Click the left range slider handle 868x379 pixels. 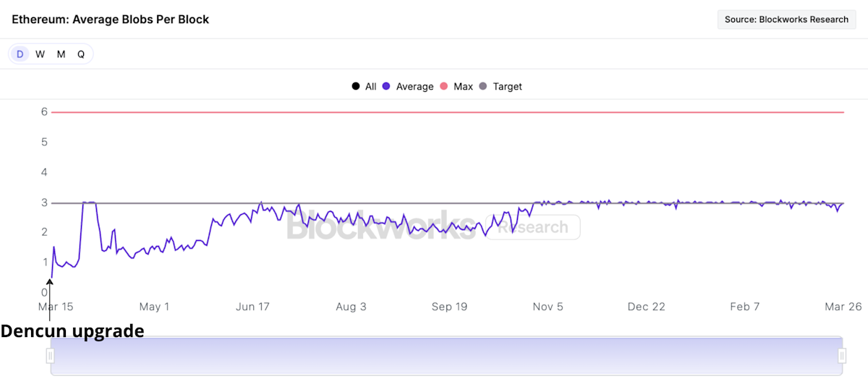(x=51, y=356)
